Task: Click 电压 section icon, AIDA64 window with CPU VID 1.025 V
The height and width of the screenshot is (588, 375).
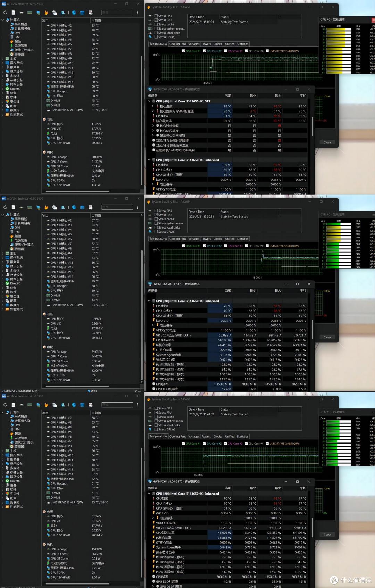Action: 44,119
